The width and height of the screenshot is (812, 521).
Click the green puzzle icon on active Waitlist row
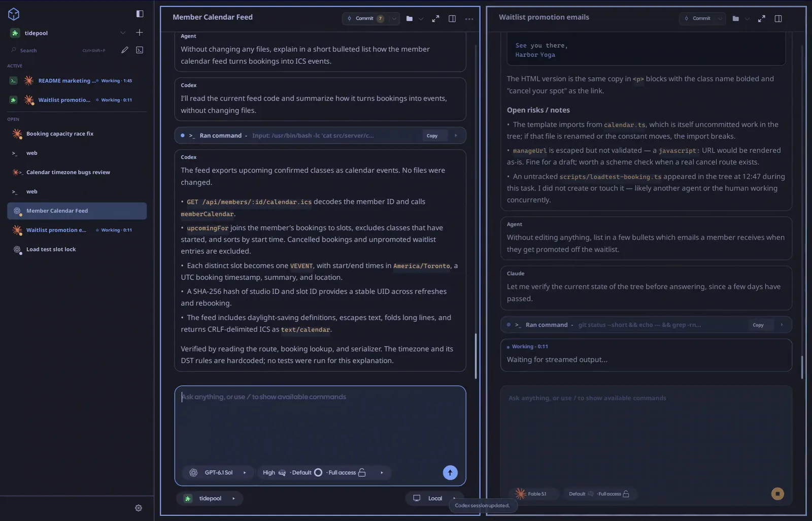pyautogui.click(x=14, y=100)
